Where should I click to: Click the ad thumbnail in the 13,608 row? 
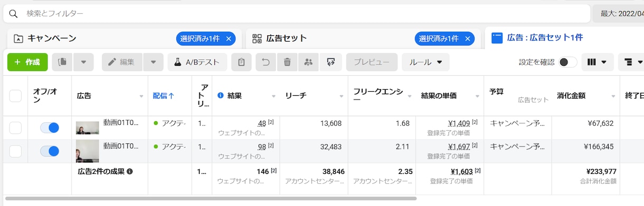pyautogui.click(x=87, y=128)
